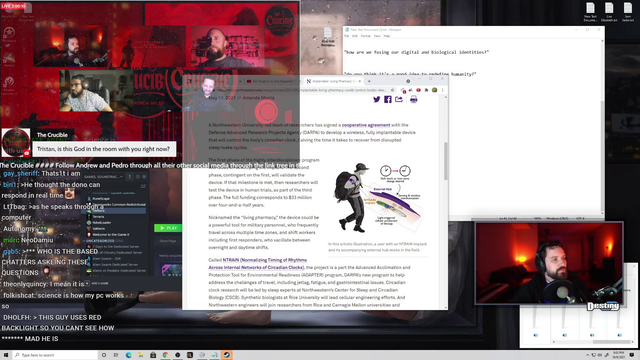The width and height of the screenshot is (640, 360).
Task: Open the Format menu in Notepad
Action: click(365, 36)
